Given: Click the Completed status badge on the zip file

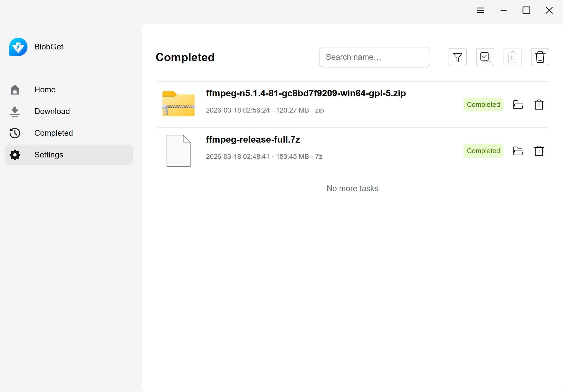Looking at the screenshot, I should (483, 105).
